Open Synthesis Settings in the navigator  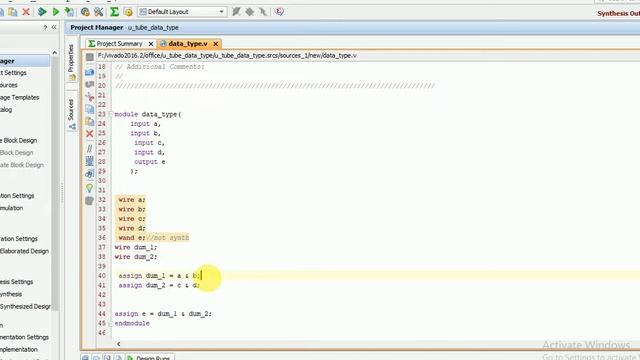pos(17,282)
